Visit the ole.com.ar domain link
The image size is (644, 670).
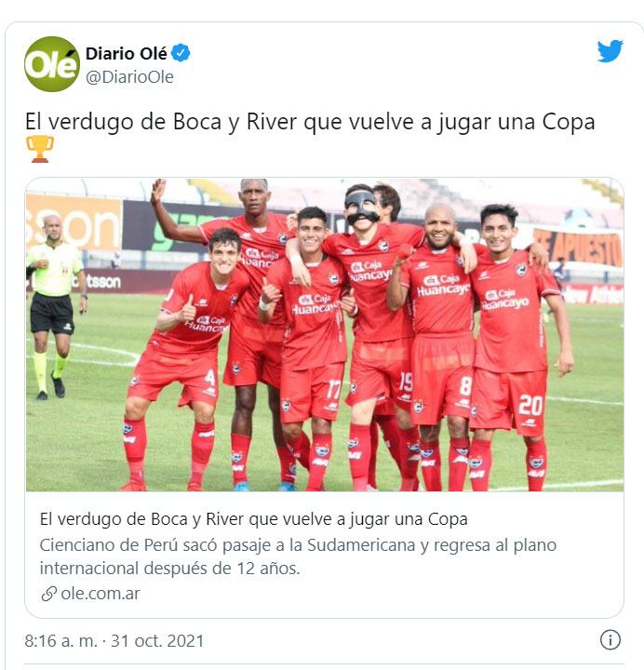101,594
